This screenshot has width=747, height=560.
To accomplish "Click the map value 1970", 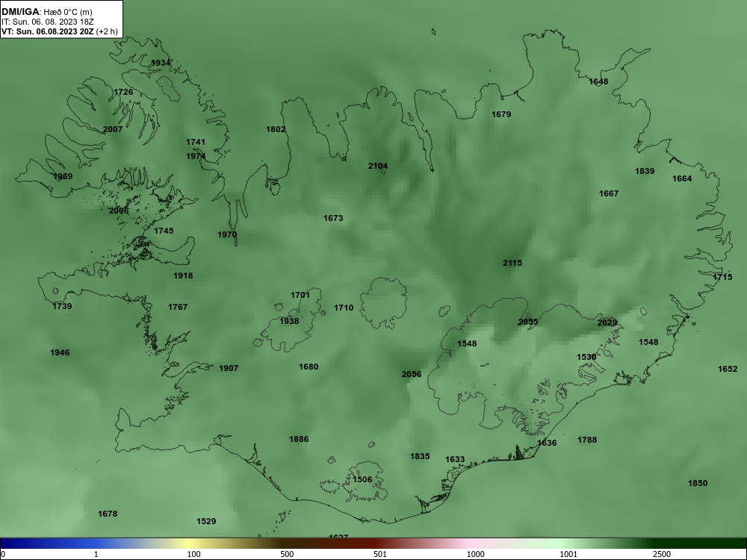I will [x=227, y=234].
